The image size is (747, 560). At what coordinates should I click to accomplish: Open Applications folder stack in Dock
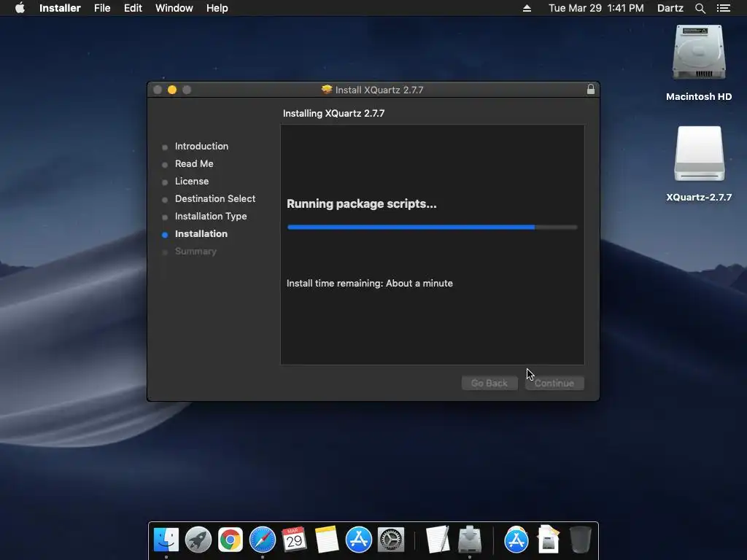(516, 540)
